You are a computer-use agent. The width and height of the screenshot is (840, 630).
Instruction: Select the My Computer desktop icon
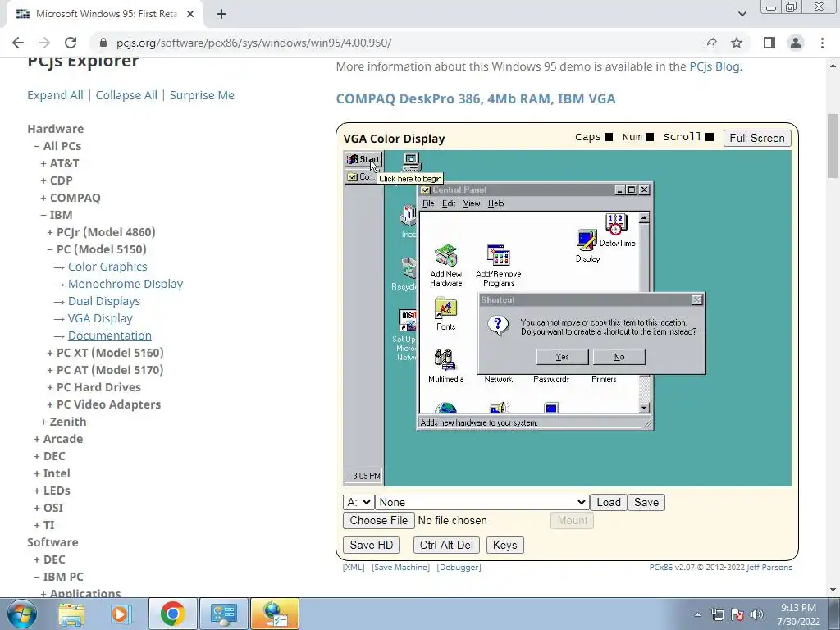pyautogui.click(x=411, y=161)
